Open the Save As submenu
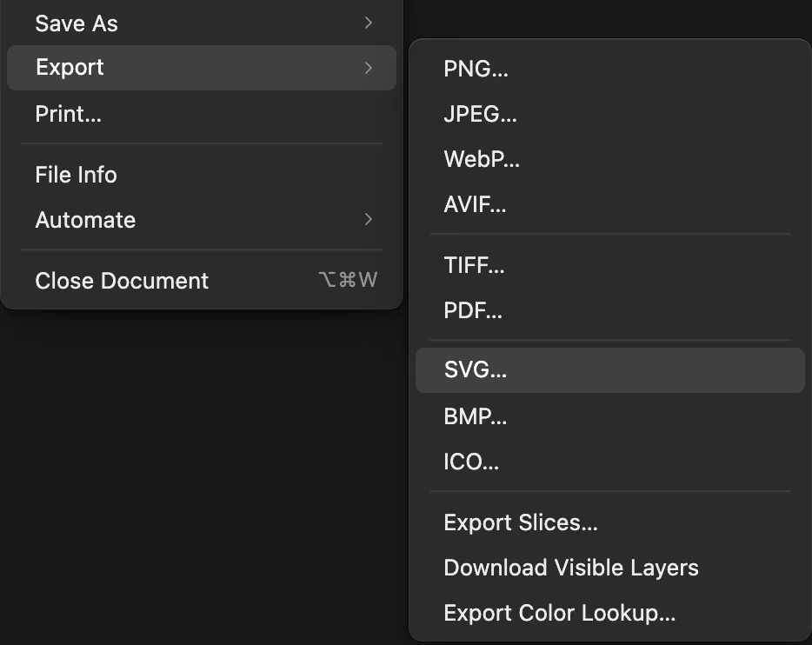Screen dimensions: 812x645 point(202,23)
